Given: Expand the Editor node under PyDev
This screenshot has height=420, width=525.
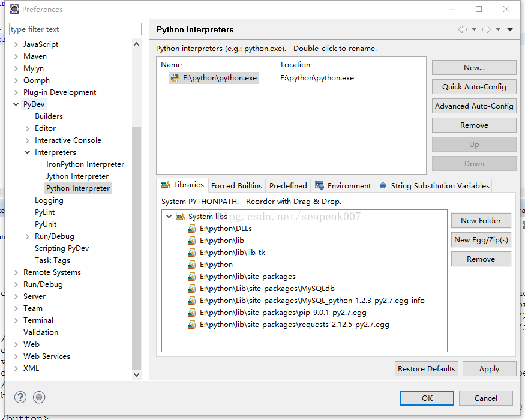Looking at the screenshot, I should pos(28,128).
